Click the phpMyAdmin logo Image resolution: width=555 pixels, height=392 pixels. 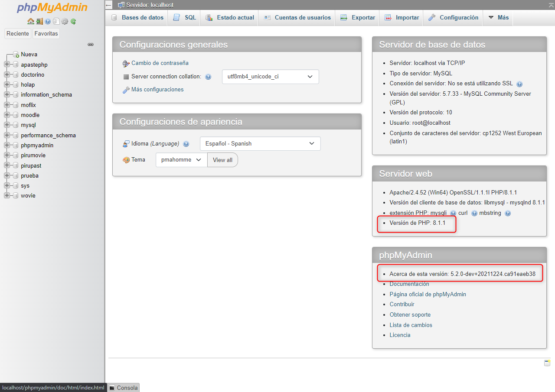[x=52, y=8]
